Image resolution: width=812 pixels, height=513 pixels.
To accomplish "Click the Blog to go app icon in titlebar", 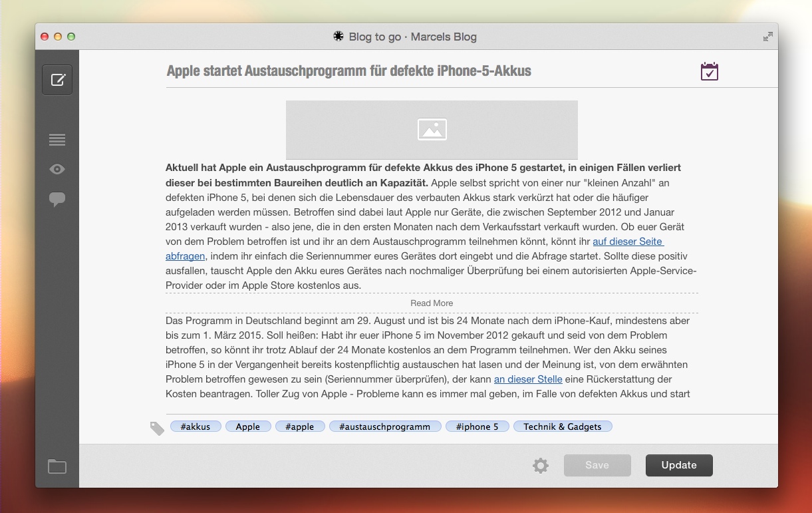I will click(338, 37).
